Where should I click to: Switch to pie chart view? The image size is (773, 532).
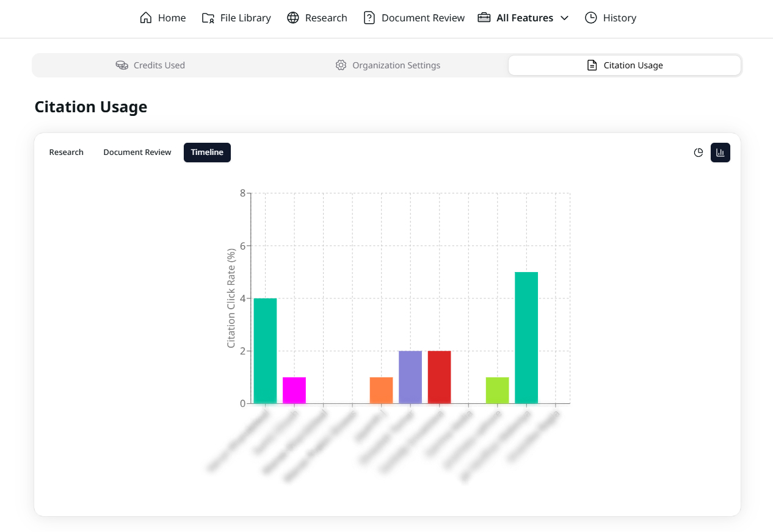(x=699, y=153)
